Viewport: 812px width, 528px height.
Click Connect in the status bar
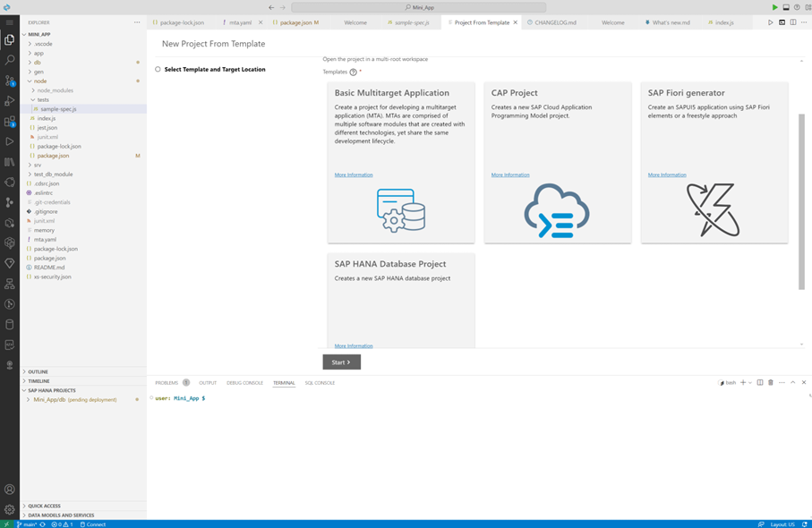click(93, 524)
